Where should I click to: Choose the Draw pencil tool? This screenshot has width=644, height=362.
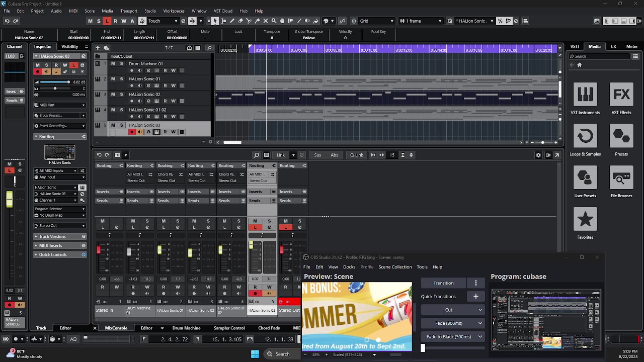click(232, 21)
